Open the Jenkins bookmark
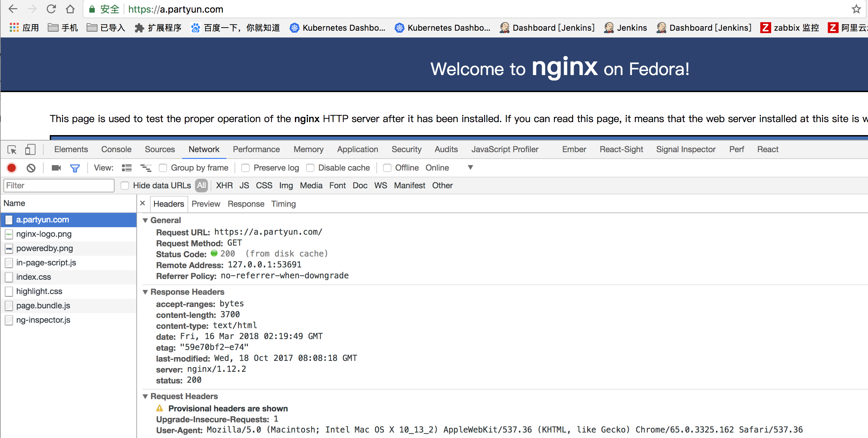This screenshot has height=438, width=868. pos(625,28)
